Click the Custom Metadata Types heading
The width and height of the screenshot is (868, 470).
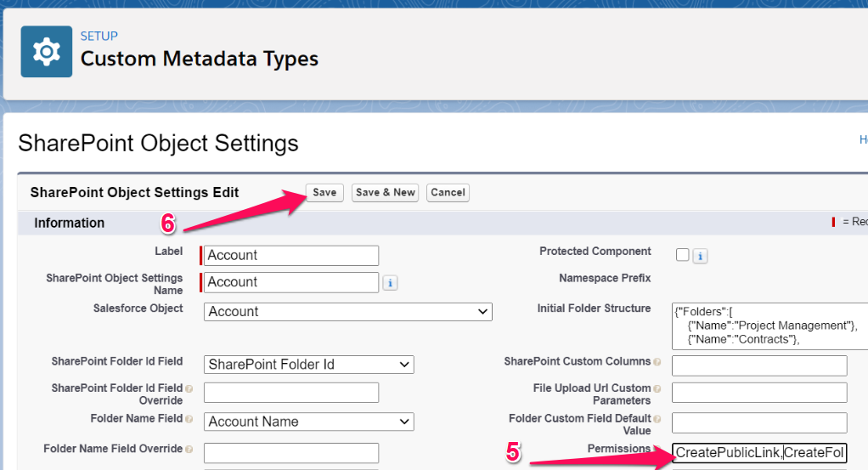pos(200,59)
